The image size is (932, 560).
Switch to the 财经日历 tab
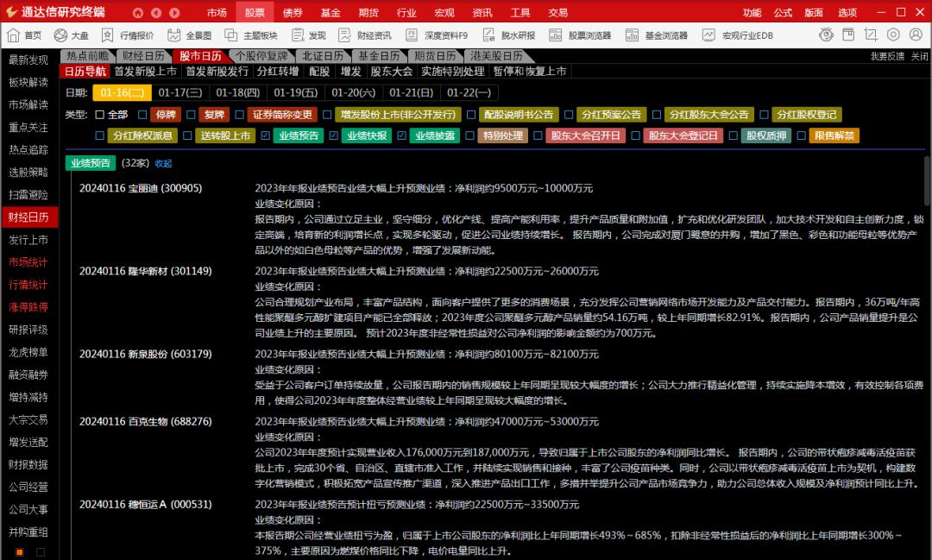(x=143, y=56)
